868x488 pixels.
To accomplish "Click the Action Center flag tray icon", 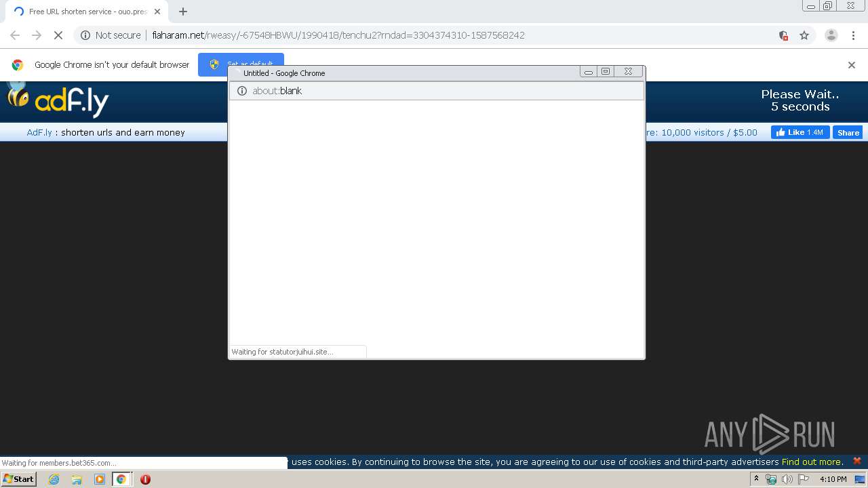I will coord(804,479).
